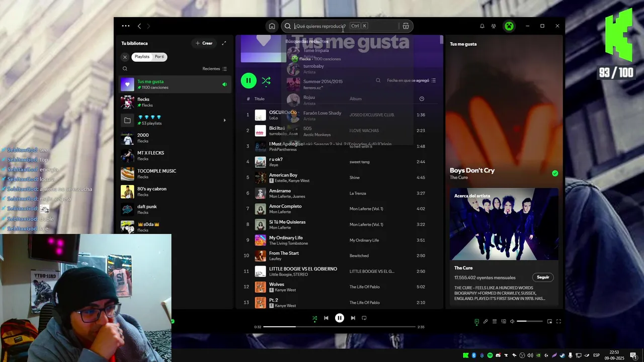Screen dimensions: 644x362
Task: Select the Si Tú Me Quisieras track
Action: (x=339, y=225)
